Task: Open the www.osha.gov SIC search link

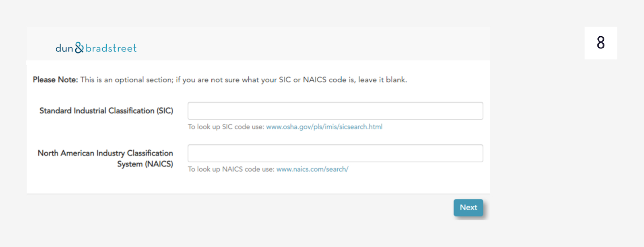Action: click(324, 127)
